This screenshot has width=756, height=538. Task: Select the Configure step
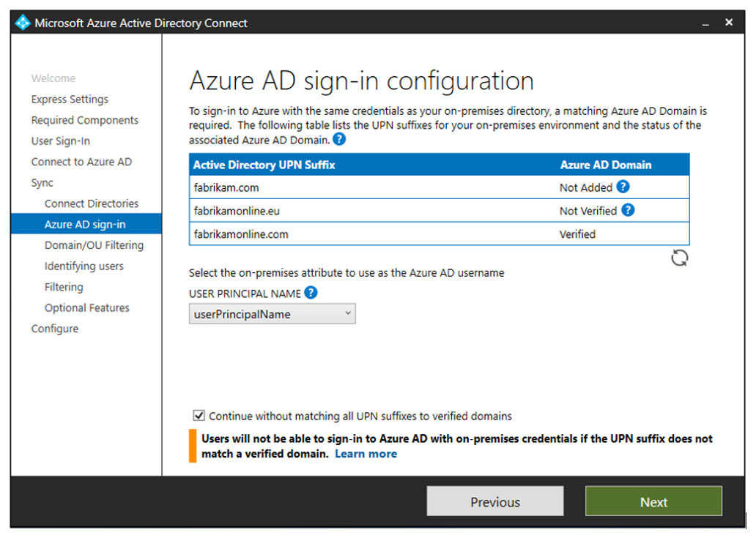[55, 329]
